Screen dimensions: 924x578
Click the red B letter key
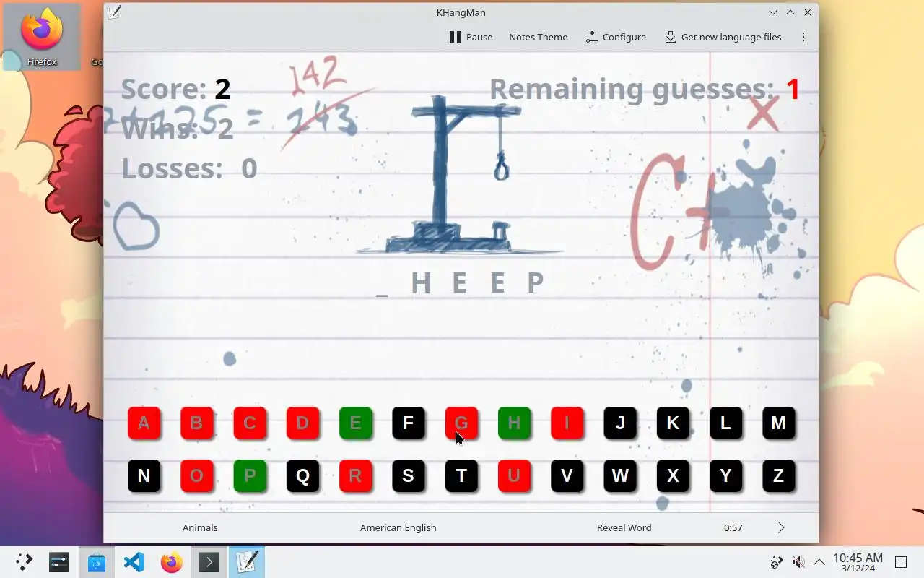click(196, 423)
